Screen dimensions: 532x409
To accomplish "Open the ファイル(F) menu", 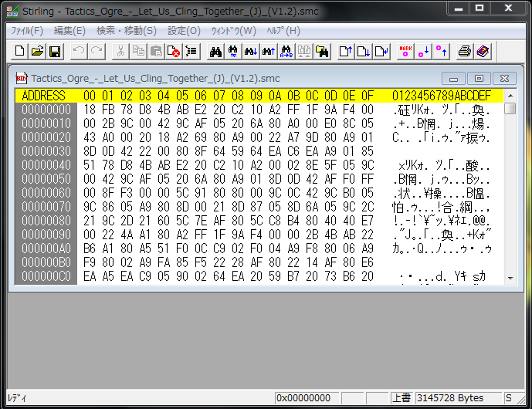I will tap(27, 31).
